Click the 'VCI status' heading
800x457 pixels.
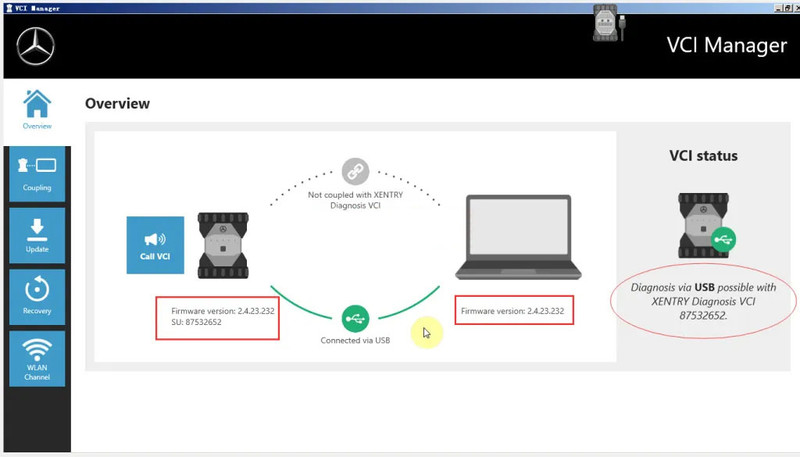[x=704, y=156]
